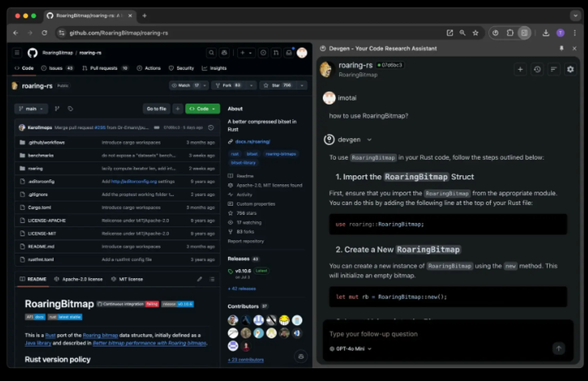Pin the Devgen side panel
This screenshot has height=381, width=588.
(x=562, y=48)
